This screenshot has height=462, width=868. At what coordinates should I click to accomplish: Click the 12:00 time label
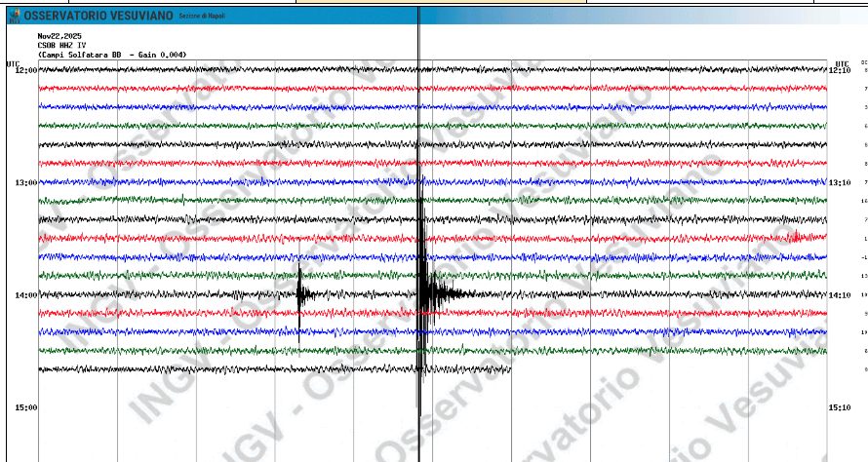point(26,71)
